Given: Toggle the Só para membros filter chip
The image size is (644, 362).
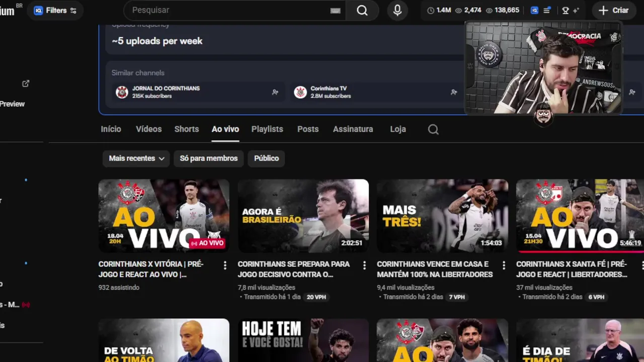Looking at the screenshot, I should click(209, 158).
